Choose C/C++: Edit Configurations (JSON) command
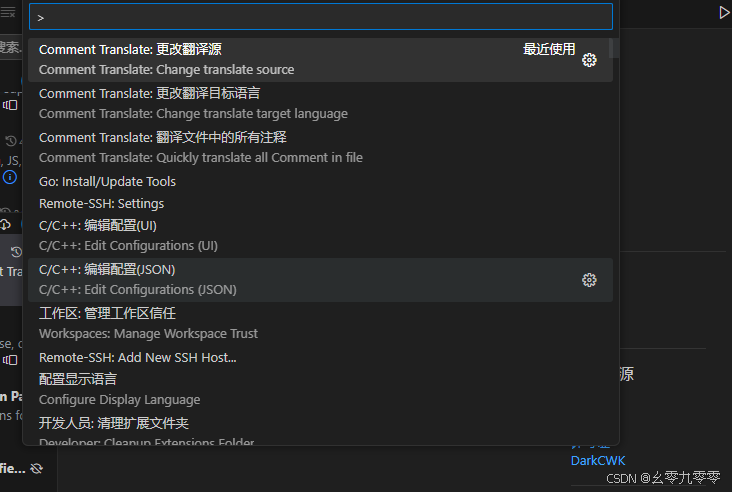Viewport: 732px width, 492px height. click(x=320, y=280)
